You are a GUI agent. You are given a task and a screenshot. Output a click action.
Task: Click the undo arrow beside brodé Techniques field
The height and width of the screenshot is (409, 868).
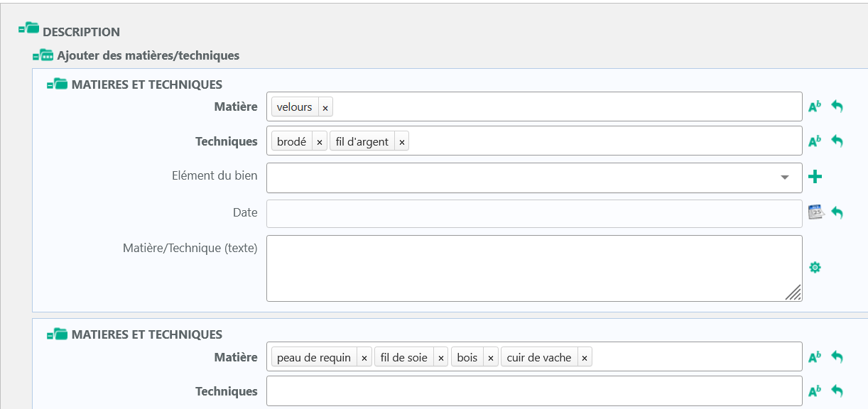pos(837,141)
